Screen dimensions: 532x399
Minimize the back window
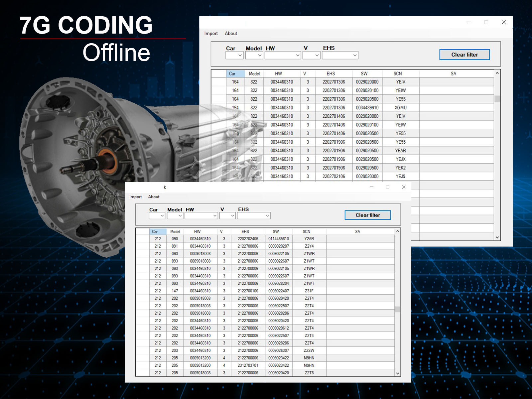point(469,22)
